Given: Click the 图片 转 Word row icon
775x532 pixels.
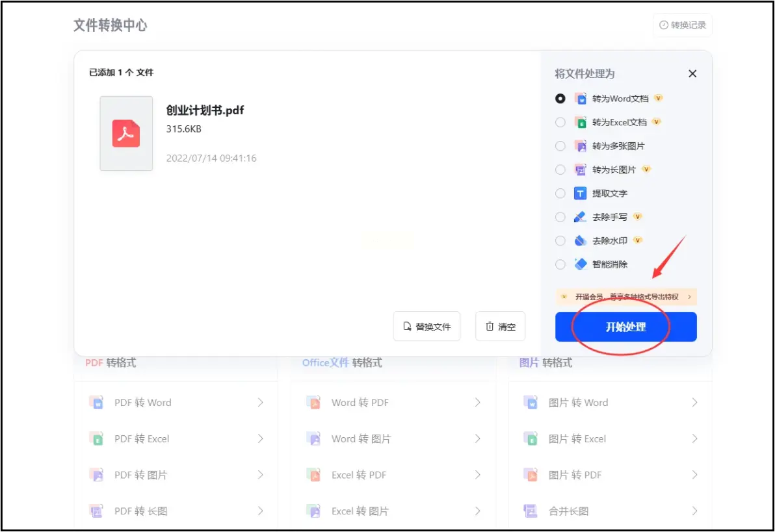Looking at the screenshot, I should click(531, 403).
